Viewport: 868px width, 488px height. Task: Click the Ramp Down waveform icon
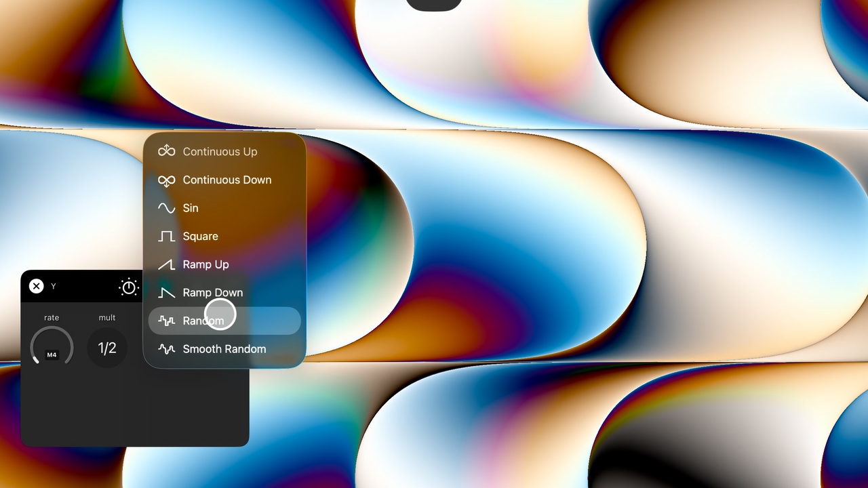click(x=166, y=293)
